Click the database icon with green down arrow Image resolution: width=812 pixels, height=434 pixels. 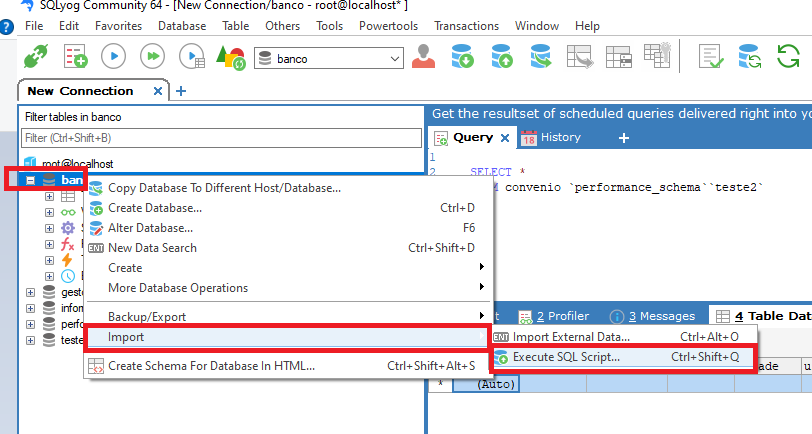pos(462,57)
